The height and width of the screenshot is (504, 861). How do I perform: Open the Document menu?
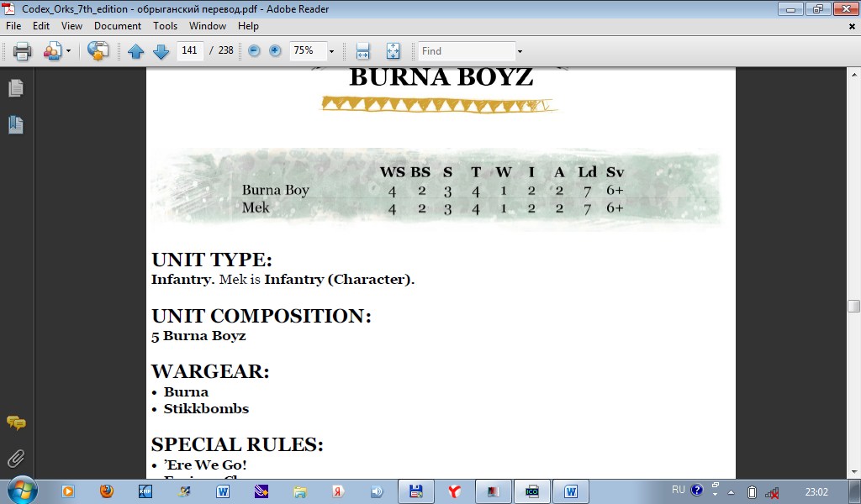tap(118, 26)
